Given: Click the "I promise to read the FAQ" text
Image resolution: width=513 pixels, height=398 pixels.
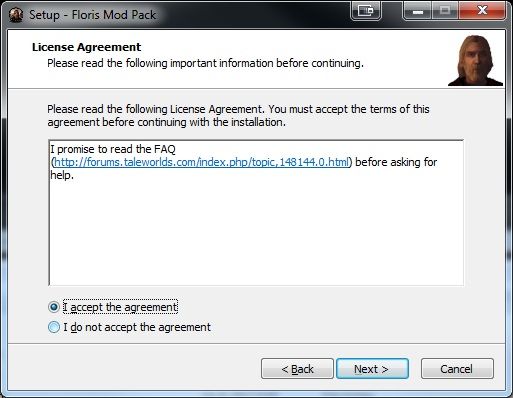Looking at the screenshot, I should (113, 149).
